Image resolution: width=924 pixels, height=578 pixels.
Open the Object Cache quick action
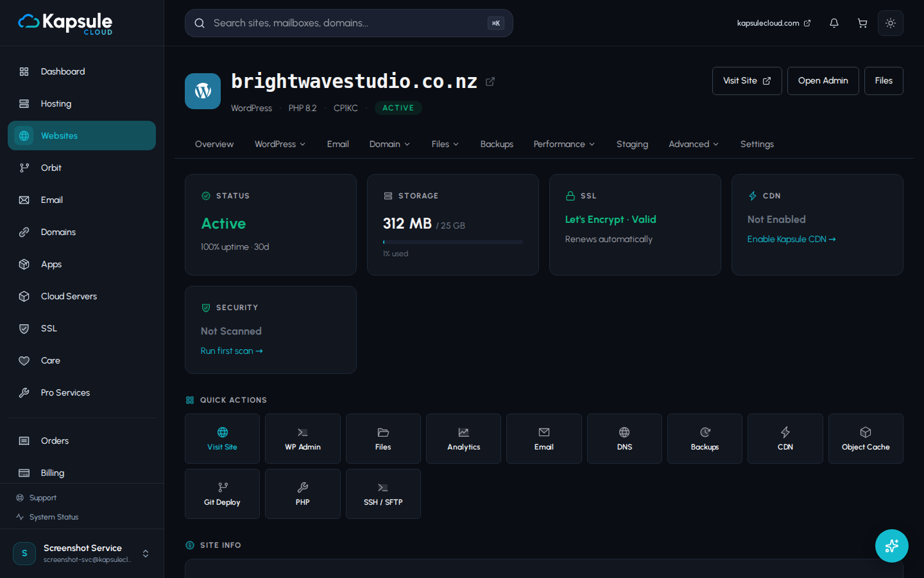(866, 439)
